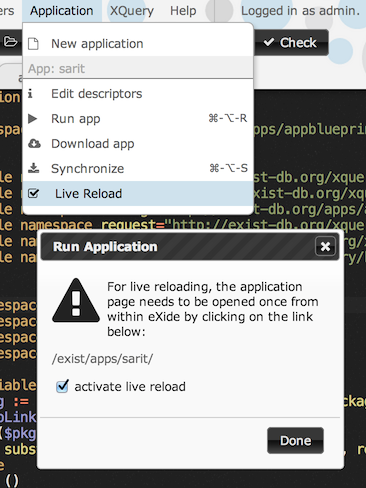Image resolution: width=366 pixels, height=488 pixels.
Task: Click the Check toolbar button
Action: coord(290,42)
